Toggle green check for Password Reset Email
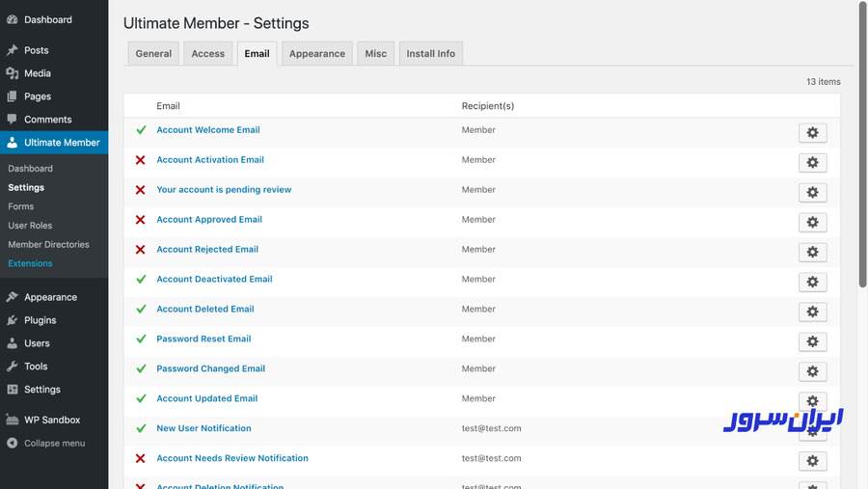Screen dimensions: 868x489 click(x=141, y=339)
